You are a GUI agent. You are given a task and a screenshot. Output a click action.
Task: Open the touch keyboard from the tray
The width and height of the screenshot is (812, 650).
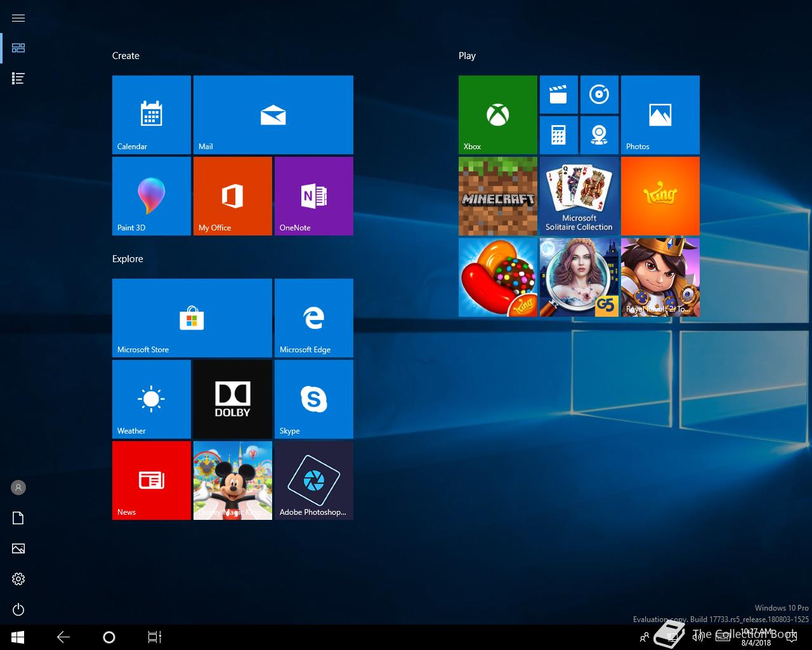723,637
